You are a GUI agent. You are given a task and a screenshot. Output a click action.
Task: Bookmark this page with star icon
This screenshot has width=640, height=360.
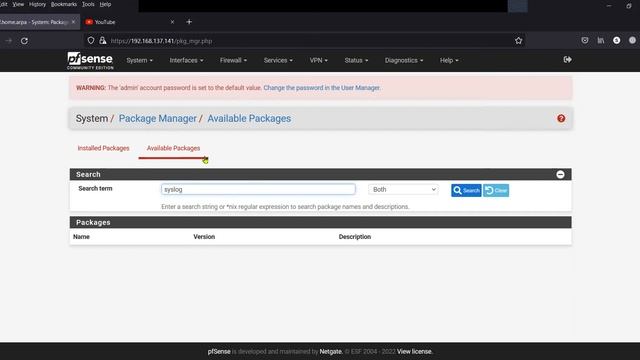point(518,40)
